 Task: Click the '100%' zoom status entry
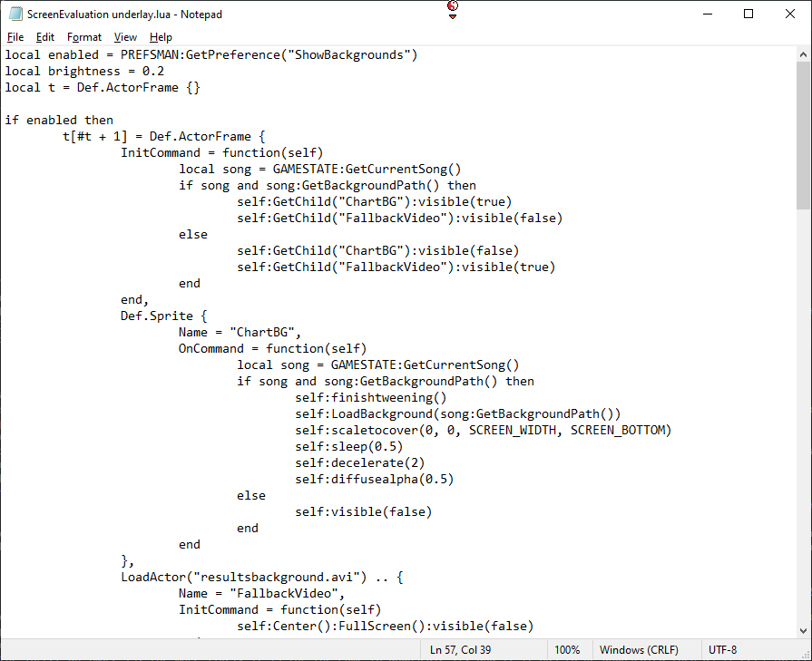point(567,649)
